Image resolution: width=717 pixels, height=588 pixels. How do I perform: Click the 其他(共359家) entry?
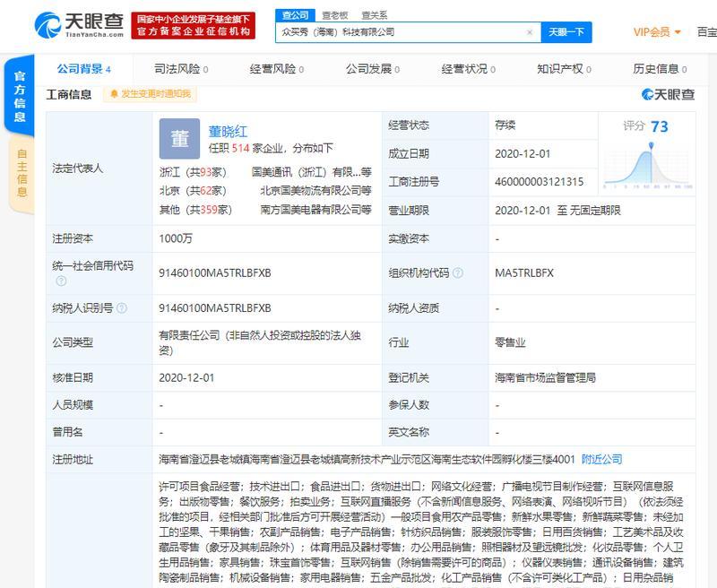195,210
